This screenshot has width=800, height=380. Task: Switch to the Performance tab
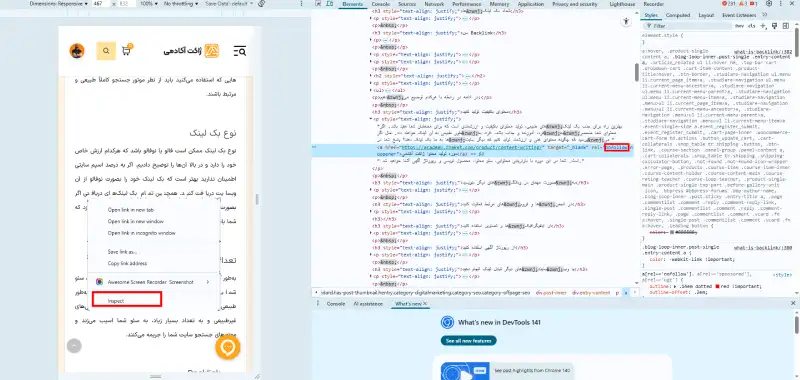coord(466,4)
